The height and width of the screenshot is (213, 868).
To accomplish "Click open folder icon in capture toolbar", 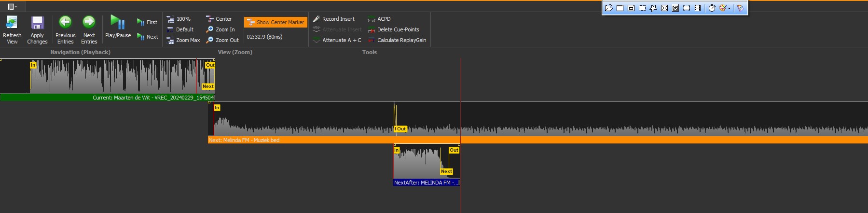I will tap(609, 8).
